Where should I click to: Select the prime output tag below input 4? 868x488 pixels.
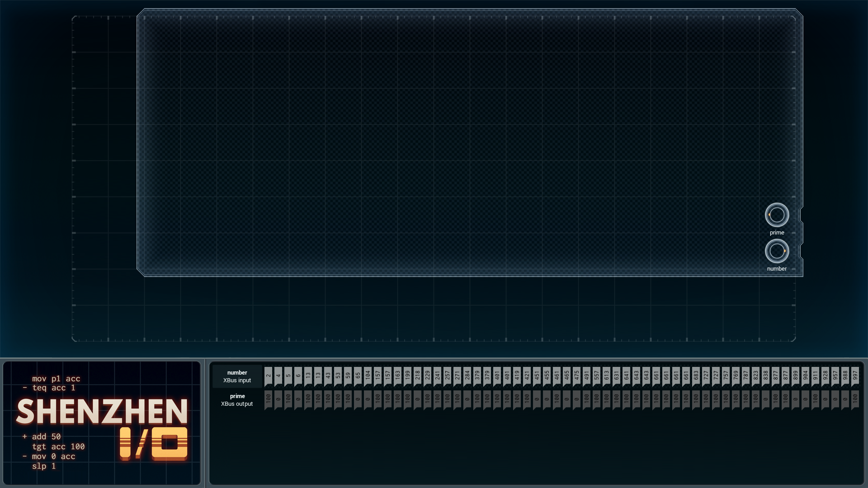278,400
